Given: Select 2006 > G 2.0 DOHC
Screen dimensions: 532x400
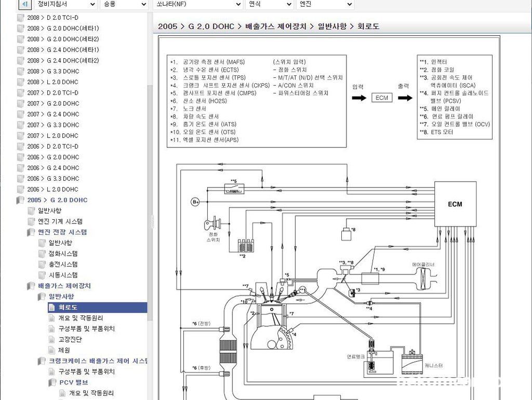Looking at the screenshot, I should [54, 157].
